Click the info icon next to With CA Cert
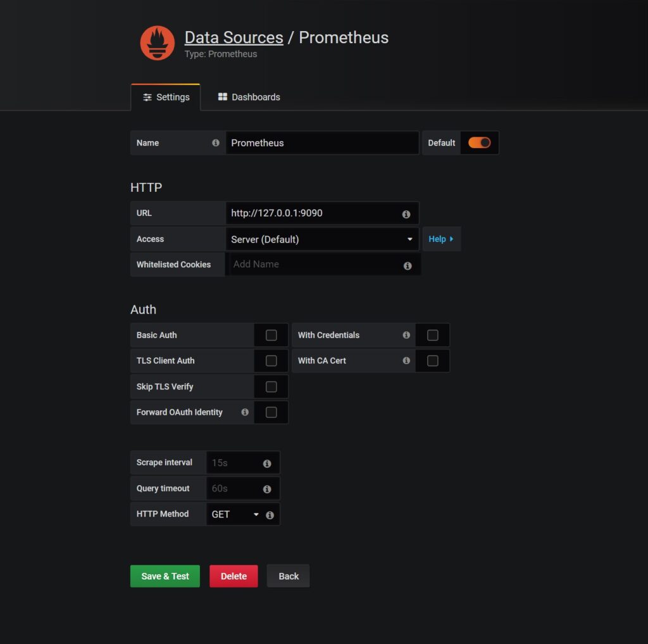Screen dimensions: 648x644 point(406,360)
